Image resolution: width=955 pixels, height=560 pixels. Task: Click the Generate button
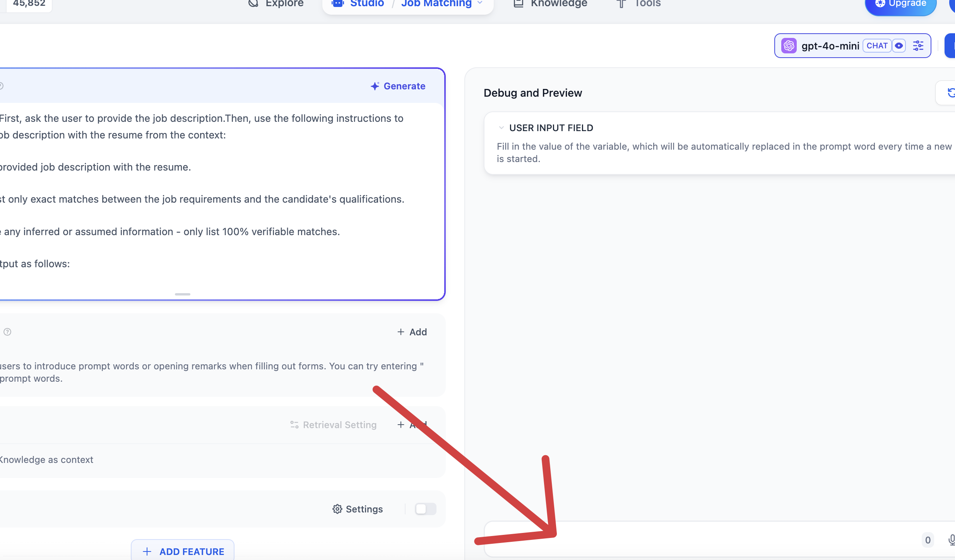pos(398,86)
